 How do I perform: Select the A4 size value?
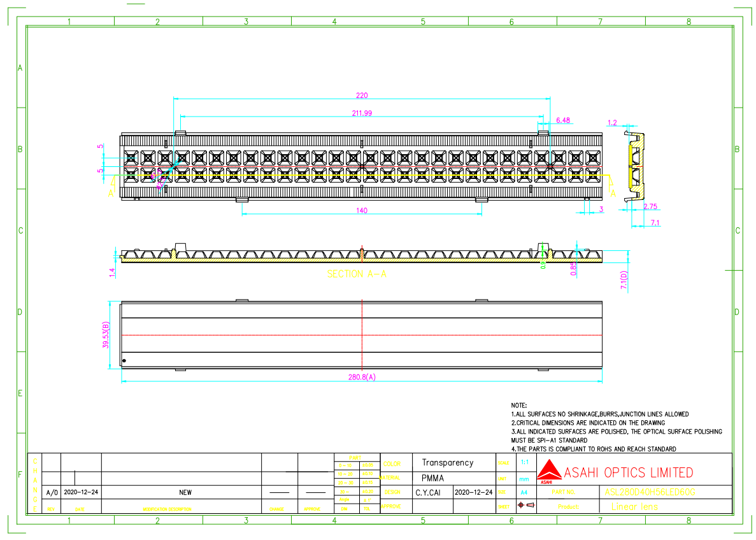click(x=524, y=493)
